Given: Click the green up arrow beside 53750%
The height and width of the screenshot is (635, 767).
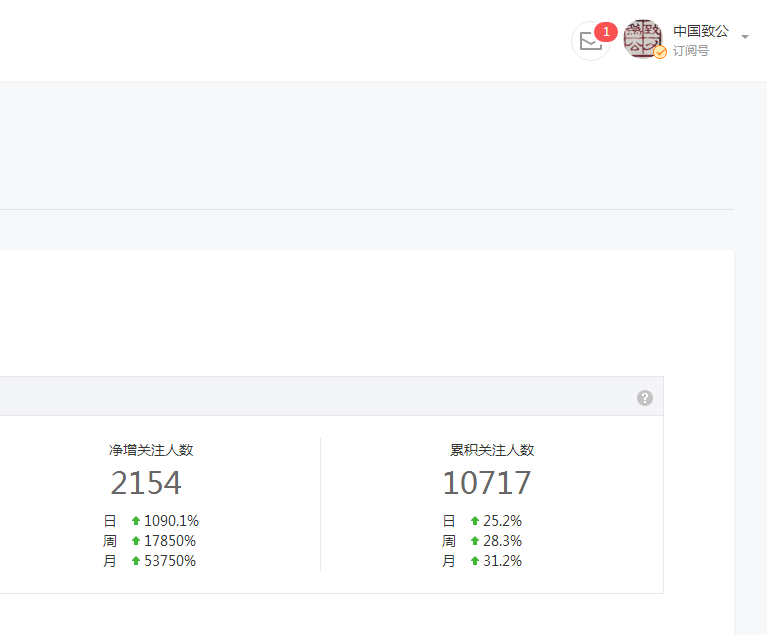Looking at the screenshot, I should coord(136,561).
